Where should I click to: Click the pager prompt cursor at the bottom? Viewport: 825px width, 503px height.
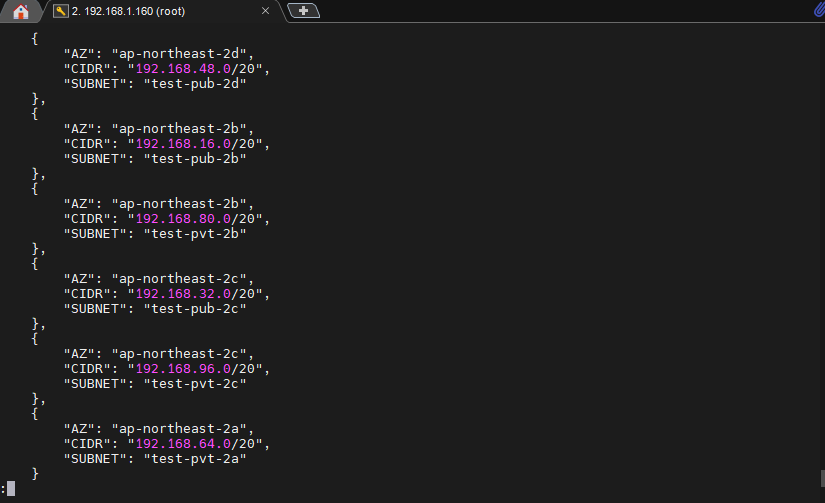tap(11, 489)
